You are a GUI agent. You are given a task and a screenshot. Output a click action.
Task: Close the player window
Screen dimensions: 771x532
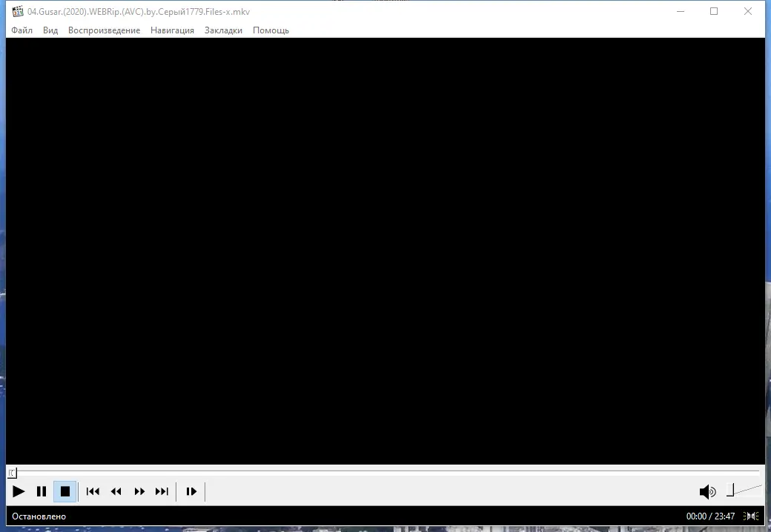coord(748,11)
